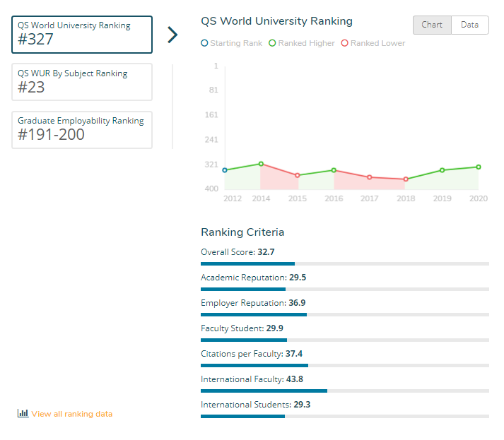504x440 pixels.
Task: Click the 'International Faculty: 43.8' text
Action: [x=252, y=379]
